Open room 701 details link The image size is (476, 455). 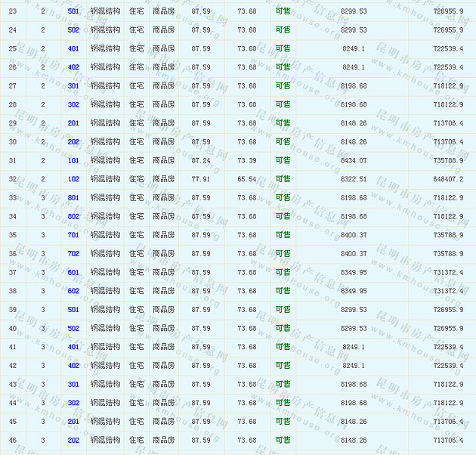coord(73,235)
